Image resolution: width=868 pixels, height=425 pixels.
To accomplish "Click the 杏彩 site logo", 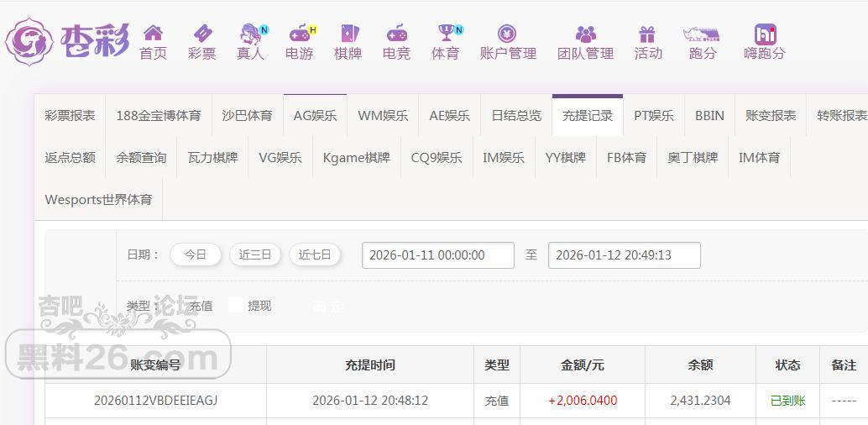I will tap(67, 40).
